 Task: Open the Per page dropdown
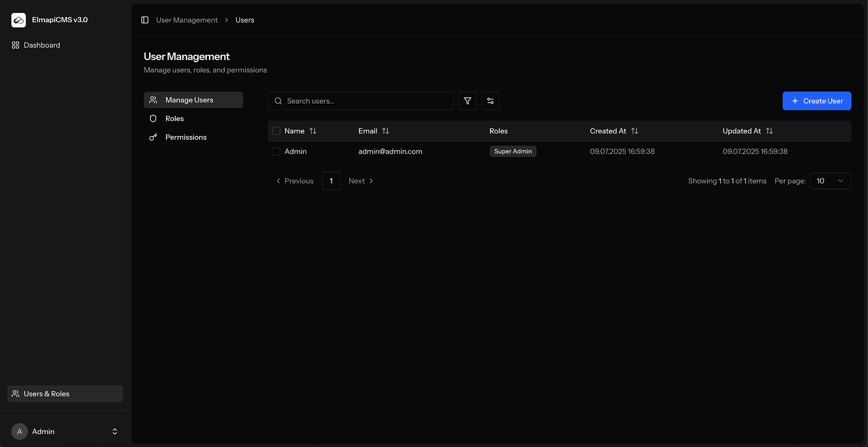pos(830,181)
